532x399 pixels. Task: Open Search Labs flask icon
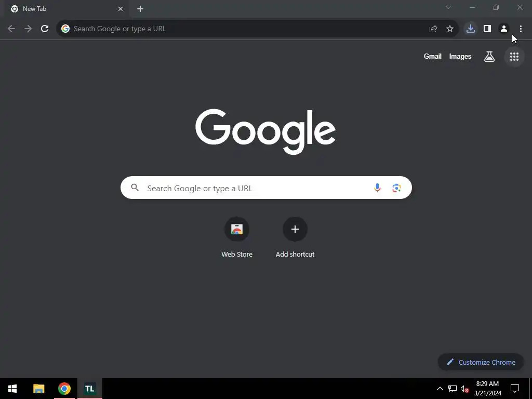tap(489, 57)
